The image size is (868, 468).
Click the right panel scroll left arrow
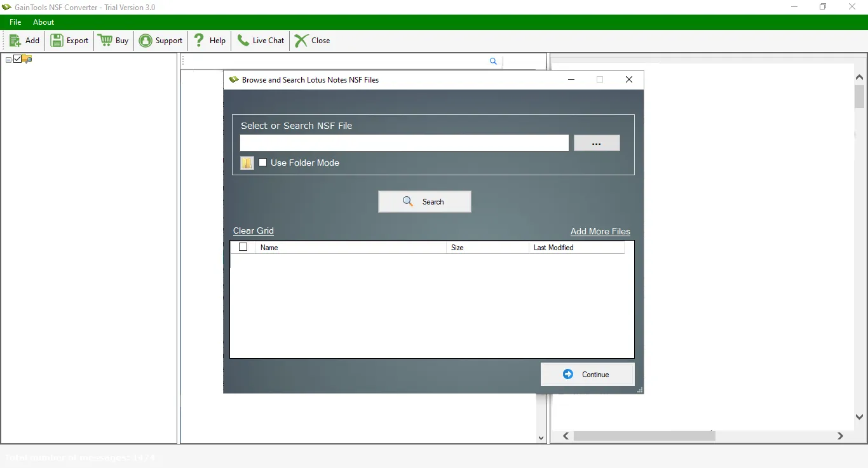click(x=566, y=436)
